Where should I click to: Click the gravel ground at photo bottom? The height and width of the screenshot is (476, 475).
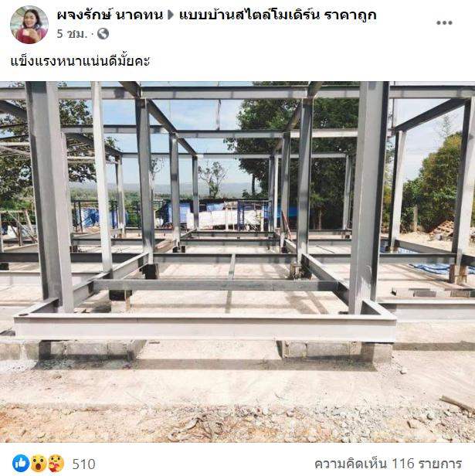(237, 423)
